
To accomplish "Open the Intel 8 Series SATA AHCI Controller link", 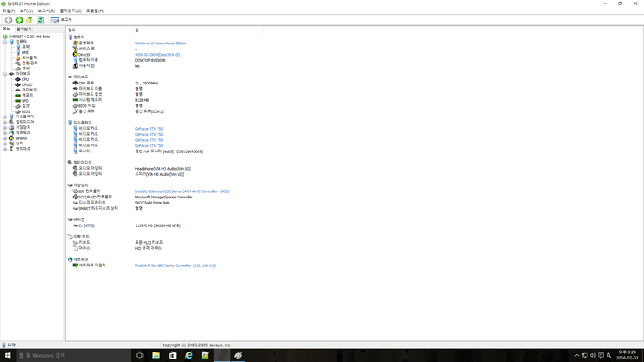I will tap(182, 191).
